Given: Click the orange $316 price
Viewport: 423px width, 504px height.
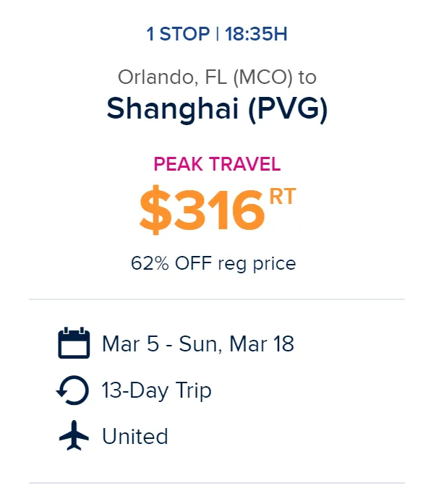Looking at the screenshot, I should tap(202, 210).
